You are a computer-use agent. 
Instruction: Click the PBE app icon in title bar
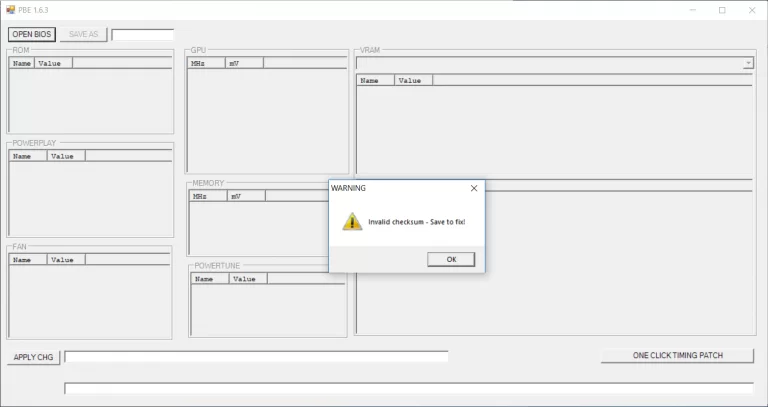pyautogui.click(x=10, y=10)
